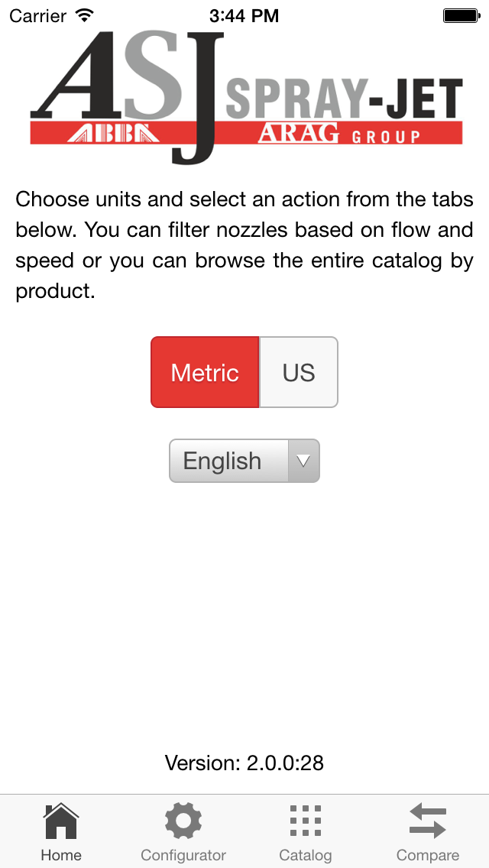Tap the Version 2.0.0:28 text
The height and width of the screenshot is (868, 489).
tap(244, 763)
